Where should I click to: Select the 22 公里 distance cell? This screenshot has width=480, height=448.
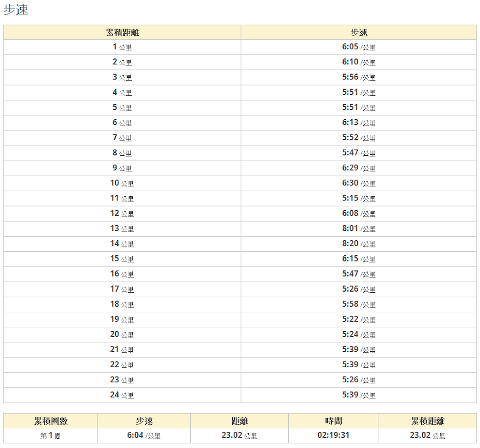click(x=122, y=365)
